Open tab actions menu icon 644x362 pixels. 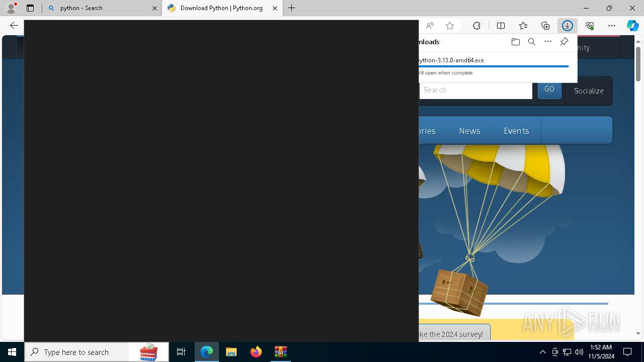click(x=30, y=8)
